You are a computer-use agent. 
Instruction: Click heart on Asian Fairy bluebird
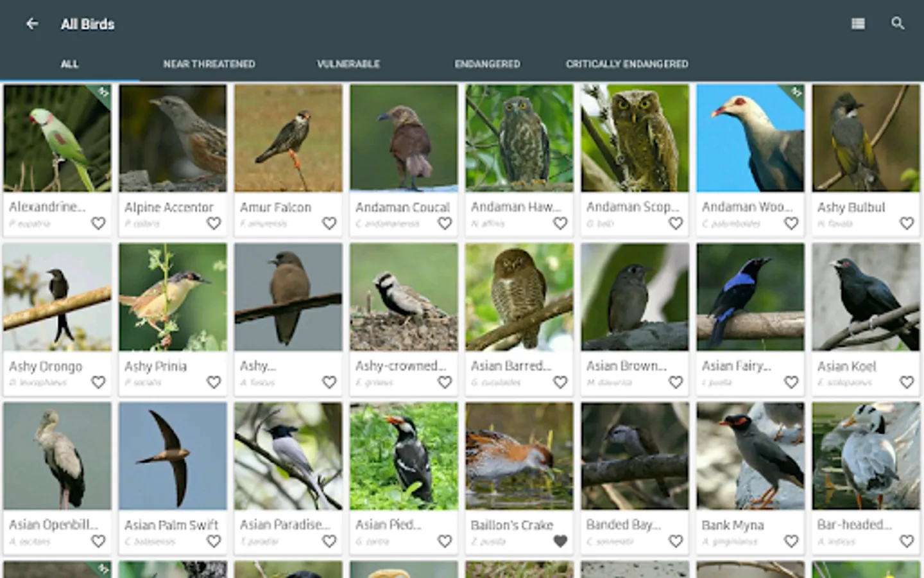click(791, 382)
